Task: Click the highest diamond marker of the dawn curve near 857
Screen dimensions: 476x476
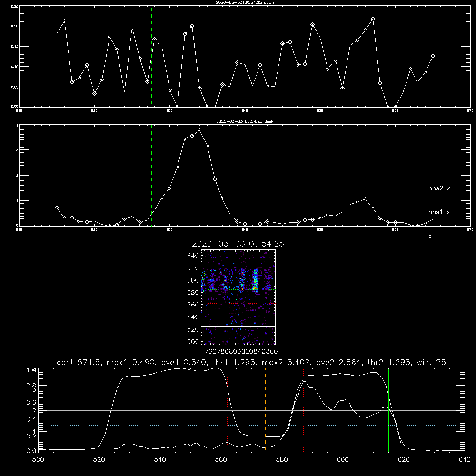Action: (373, 19)
